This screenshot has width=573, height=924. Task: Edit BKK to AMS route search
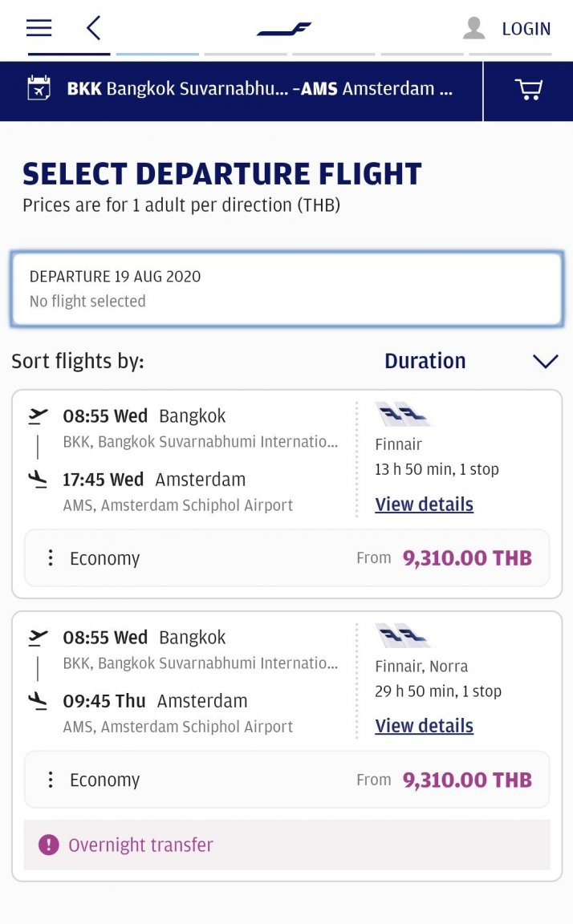(x=259, y=89)
